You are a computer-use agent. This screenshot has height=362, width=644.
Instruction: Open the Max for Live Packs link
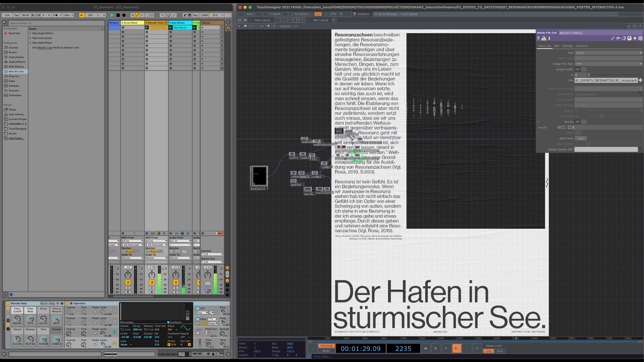pyautogui.click(x=45, y=48)
